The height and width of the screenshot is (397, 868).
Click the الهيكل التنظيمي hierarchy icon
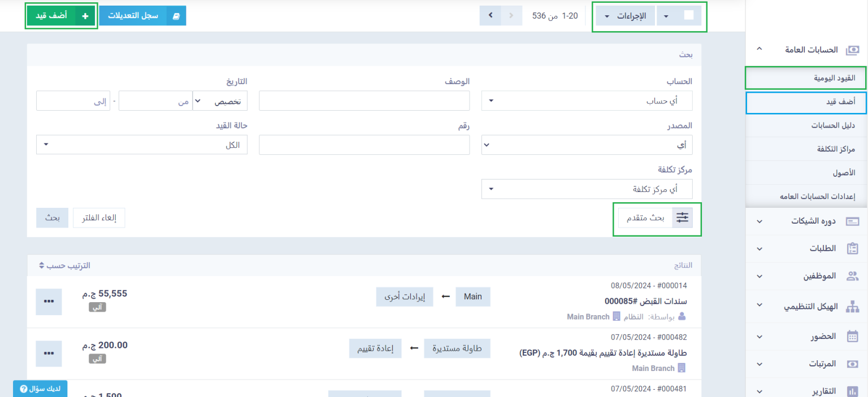coord(852,307)
